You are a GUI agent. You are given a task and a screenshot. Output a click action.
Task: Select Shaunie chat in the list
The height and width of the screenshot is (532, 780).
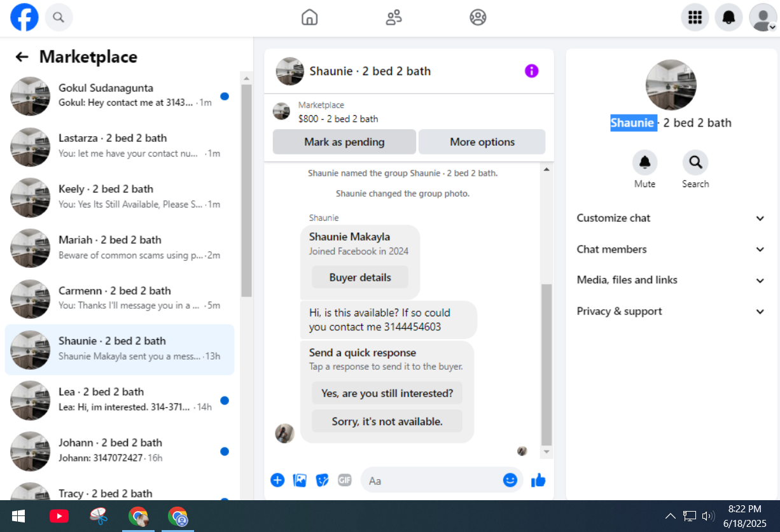point(120,349)
